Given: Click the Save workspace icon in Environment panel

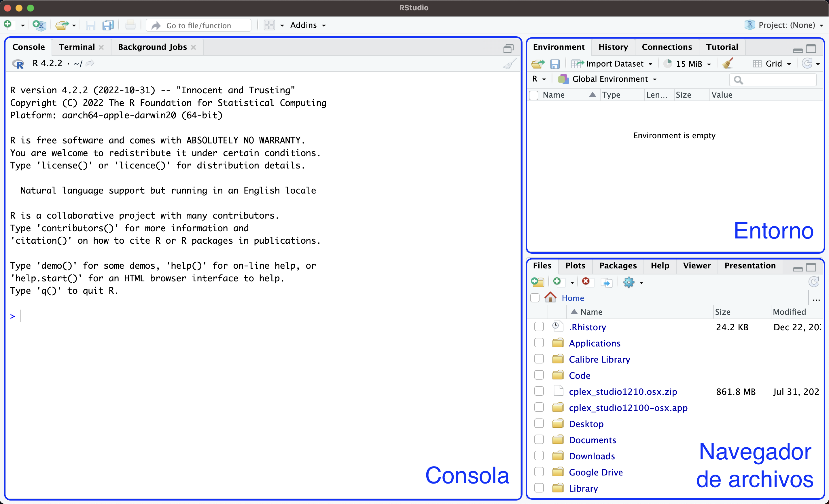Looking at the screenshot, I should [555, 63].
